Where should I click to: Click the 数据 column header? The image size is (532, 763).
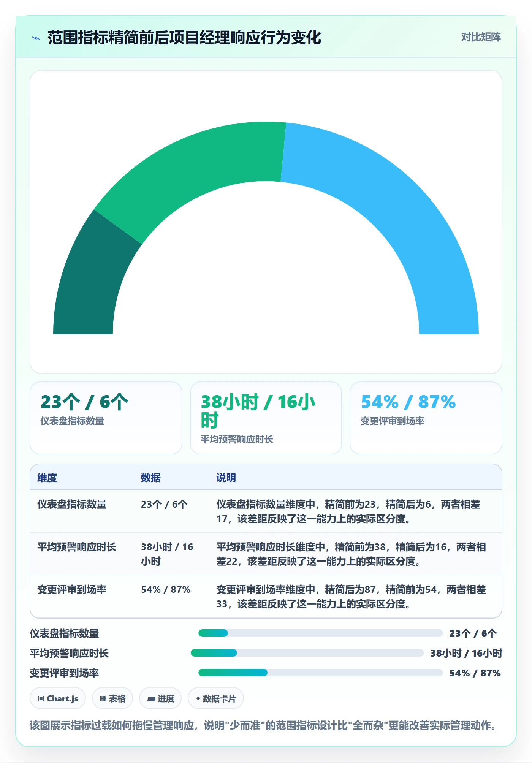[x=151, y=478]
